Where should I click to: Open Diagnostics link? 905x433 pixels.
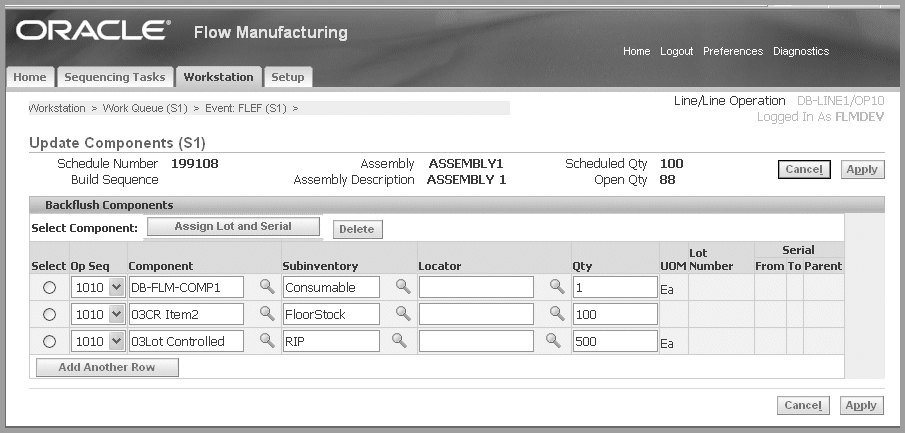(x=801, y=51)
